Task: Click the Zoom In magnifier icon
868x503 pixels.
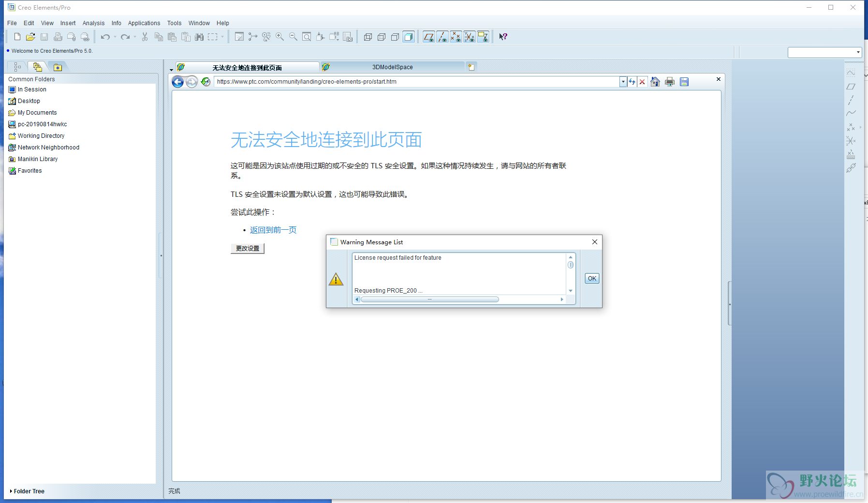Action: pyautogui.click(x=280, y=37)
